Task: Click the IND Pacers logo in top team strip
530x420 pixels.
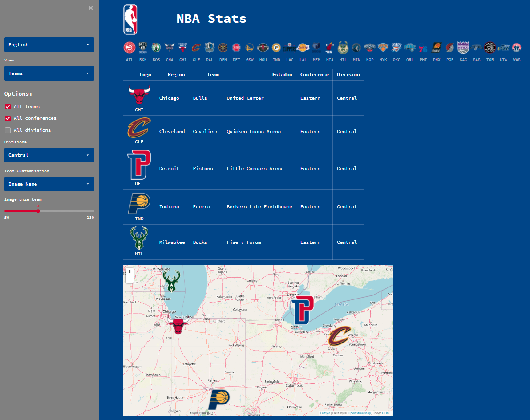Action: pyautogui.click(x=276, y=48)
